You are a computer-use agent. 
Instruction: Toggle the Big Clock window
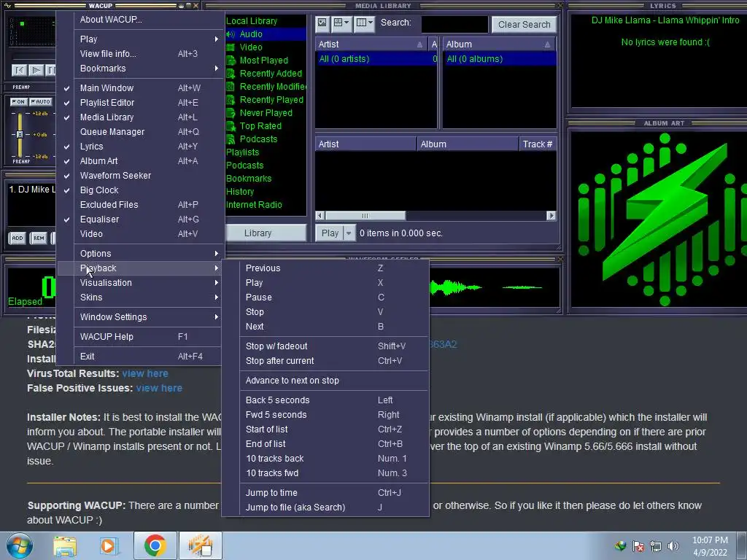141,190
